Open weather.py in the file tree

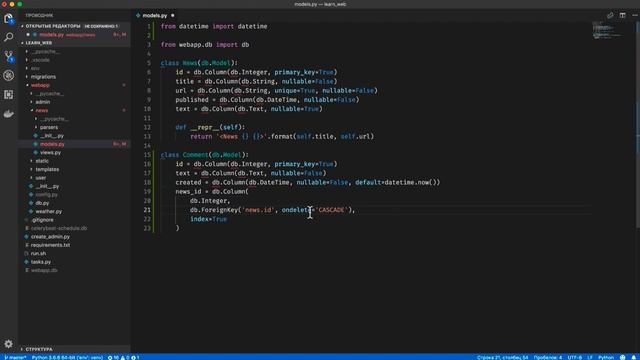[49, 211]
